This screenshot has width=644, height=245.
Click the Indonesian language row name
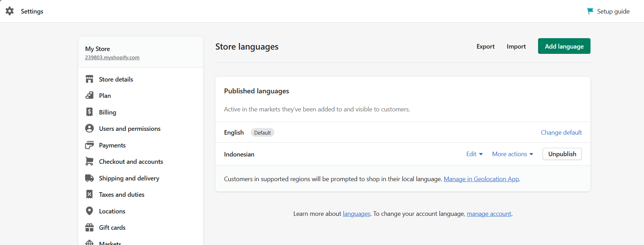(x=239, y=154)
